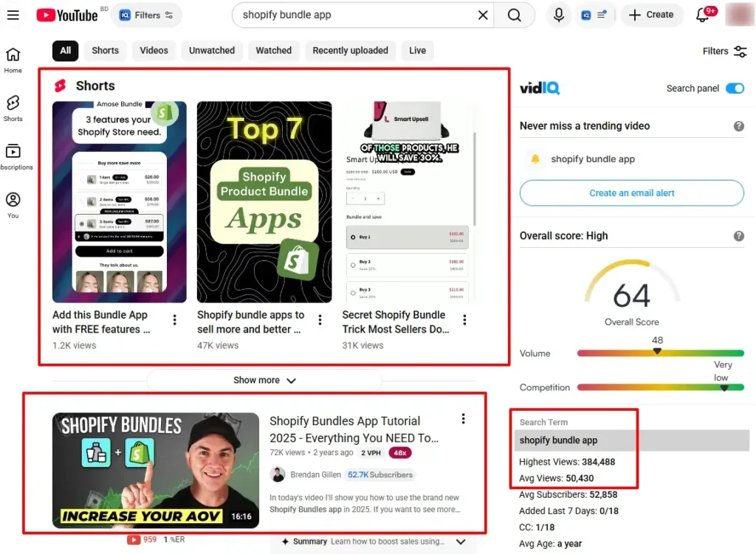The width and height of the screenshot is (756, 554).
Task: Select the All filter tab
Action: 65,50
